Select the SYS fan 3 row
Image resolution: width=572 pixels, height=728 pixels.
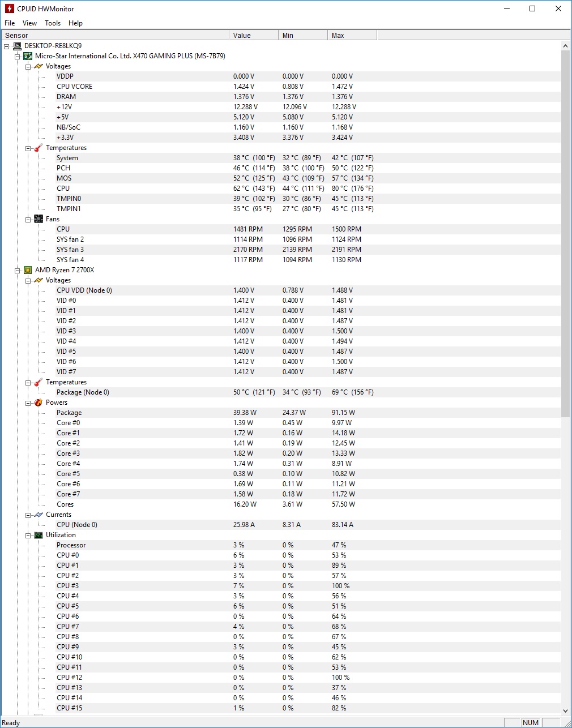(x=281, y=250)
